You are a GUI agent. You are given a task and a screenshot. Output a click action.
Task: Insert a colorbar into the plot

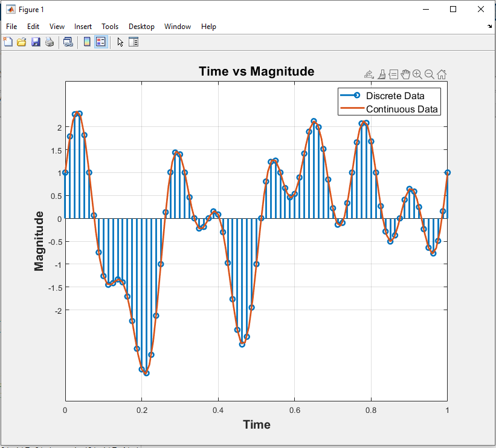[x=86, y=42]
